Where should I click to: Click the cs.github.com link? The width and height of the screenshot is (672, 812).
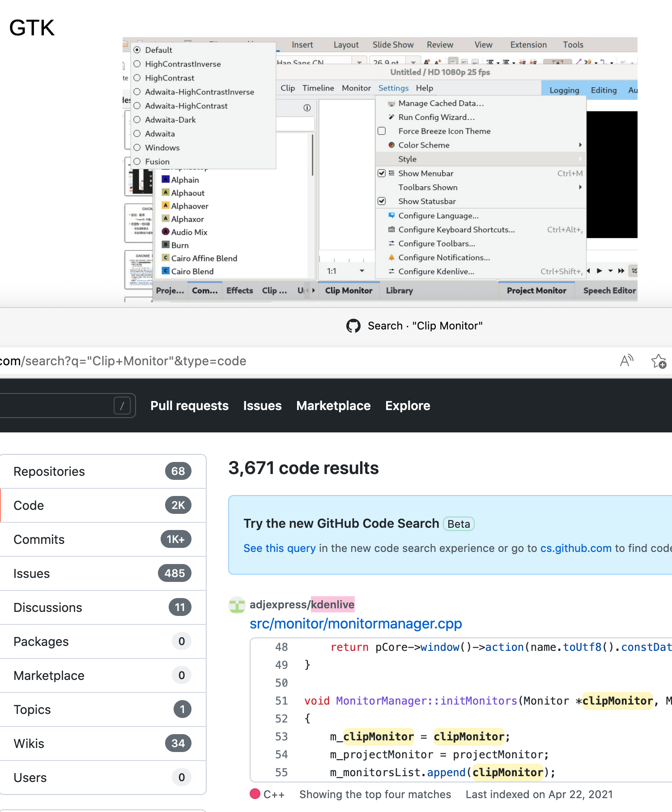576,548
